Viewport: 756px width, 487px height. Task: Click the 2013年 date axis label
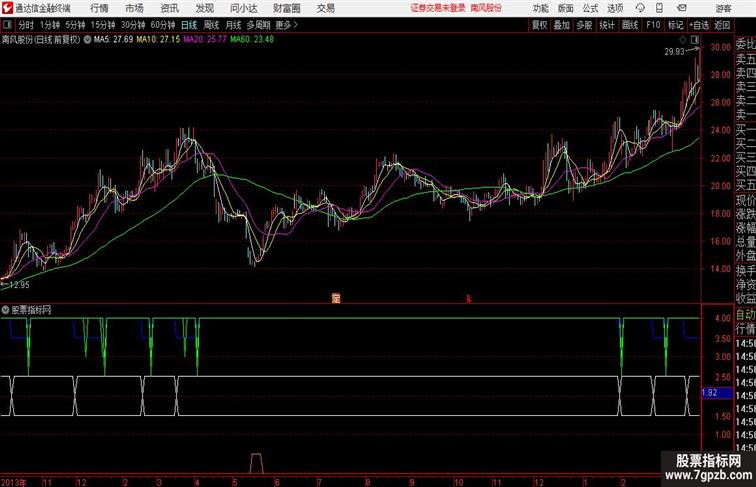14,482
